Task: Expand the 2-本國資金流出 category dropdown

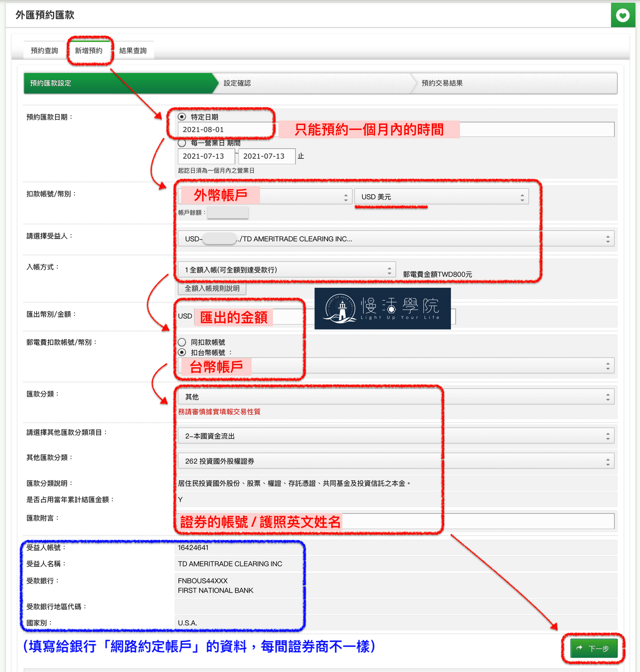Action: (396, 436)
